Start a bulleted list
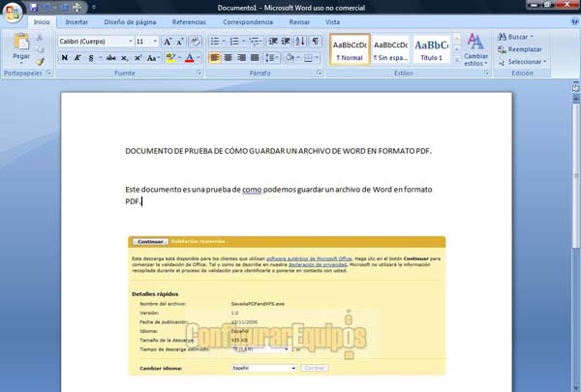Image resolution: width=581 pixels, height=392 pixels. pyautogui.click(x=215, y=41)
